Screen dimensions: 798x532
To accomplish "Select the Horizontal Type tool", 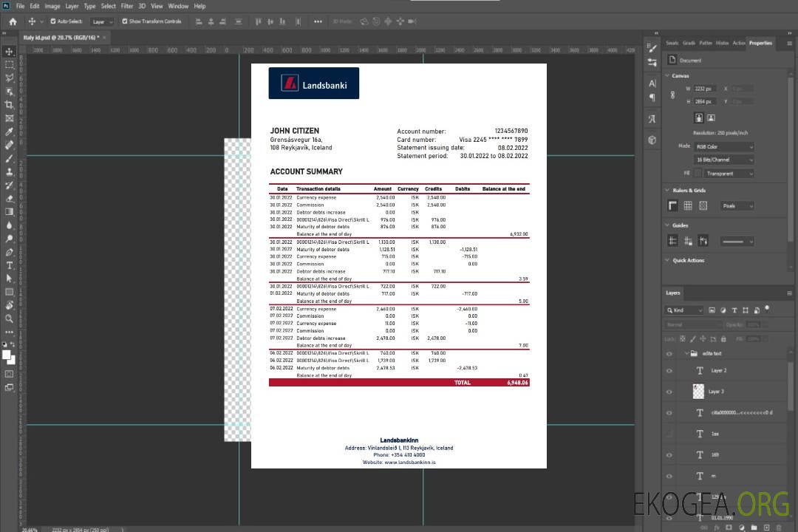I will tap(9, 265).
